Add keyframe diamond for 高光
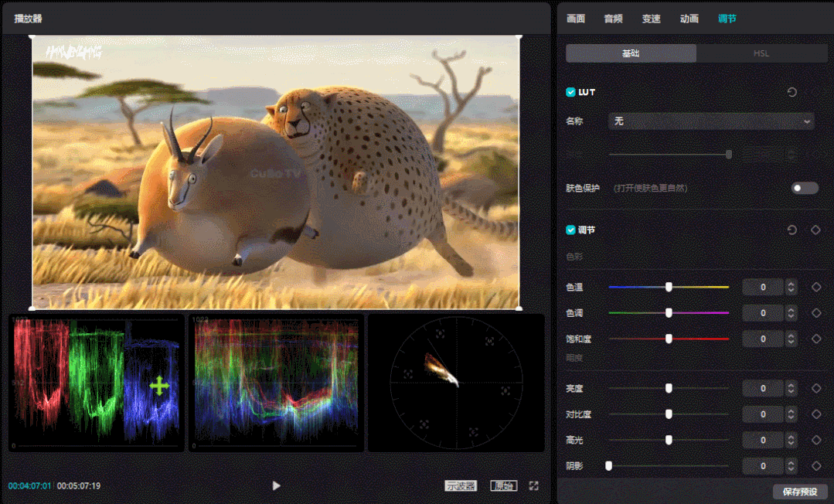 pos(816,440)
